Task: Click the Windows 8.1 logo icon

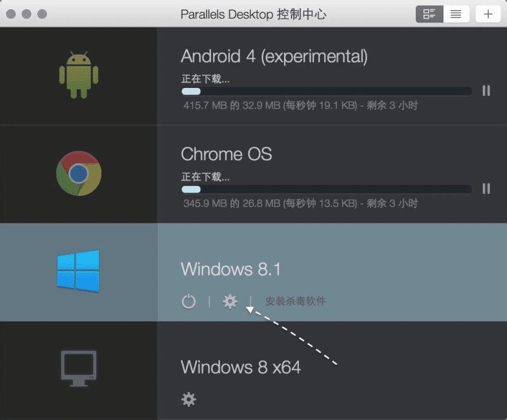Action: tap(78, 271)
